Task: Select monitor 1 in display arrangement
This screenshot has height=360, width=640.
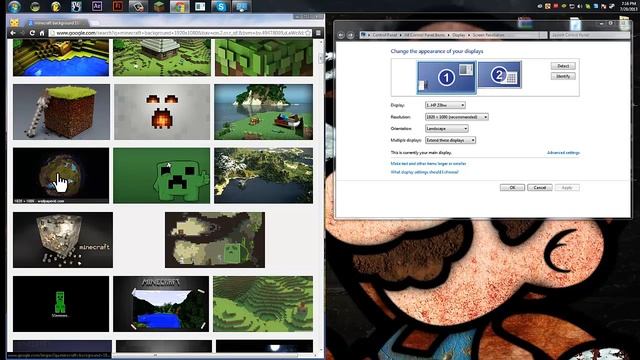Action: tap(446, 77)
